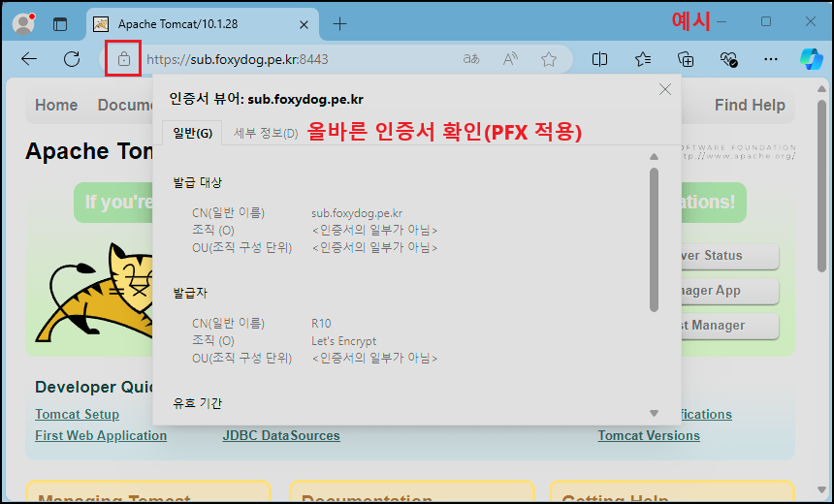Viewport: 834px width, 504px height.
Task: Minimize the browser window
Action: point(722,21)
